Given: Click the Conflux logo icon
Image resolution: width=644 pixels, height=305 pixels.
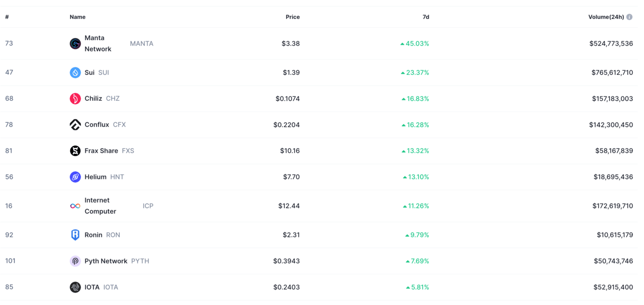Looking at the screenshot, I should click(75, 125).
